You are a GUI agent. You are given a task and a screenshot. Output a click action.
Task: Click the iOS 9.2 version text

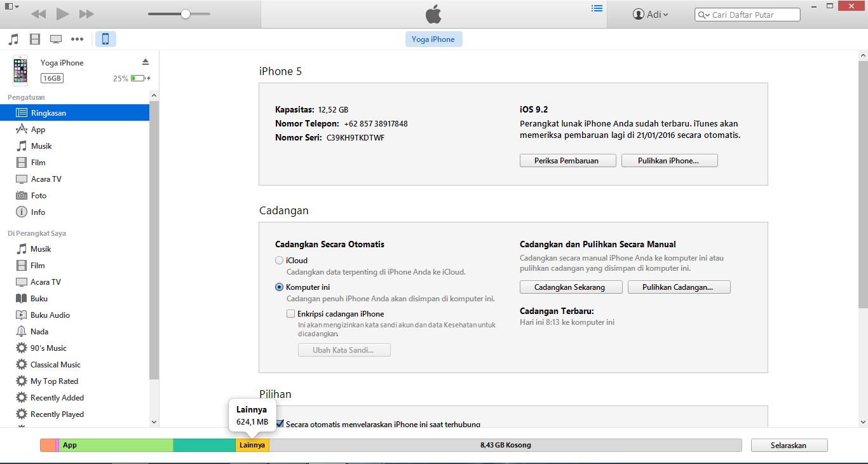(x=534, y=109)
